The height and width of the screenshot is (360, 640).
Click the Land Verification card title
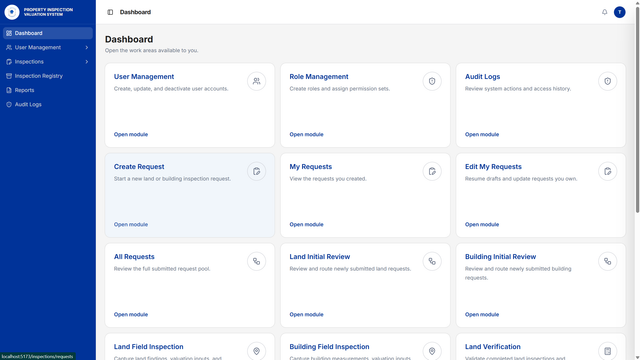coord(493,347)
